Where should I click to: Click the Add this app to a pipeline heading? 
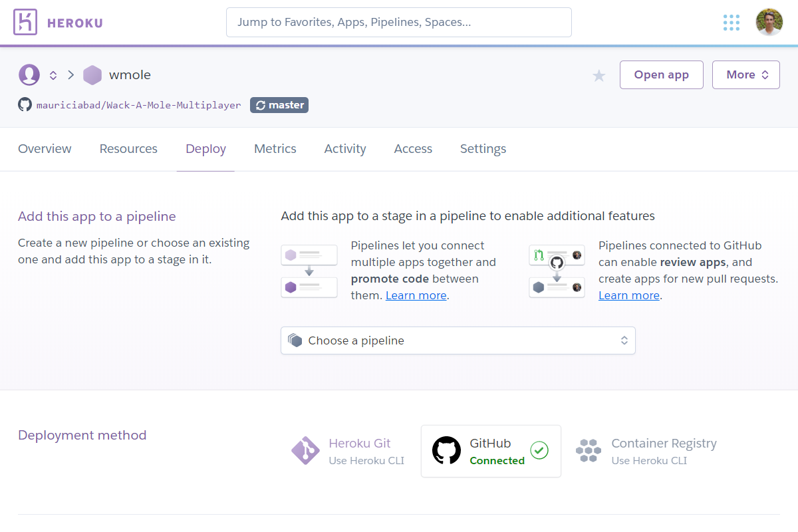(97, 216)
